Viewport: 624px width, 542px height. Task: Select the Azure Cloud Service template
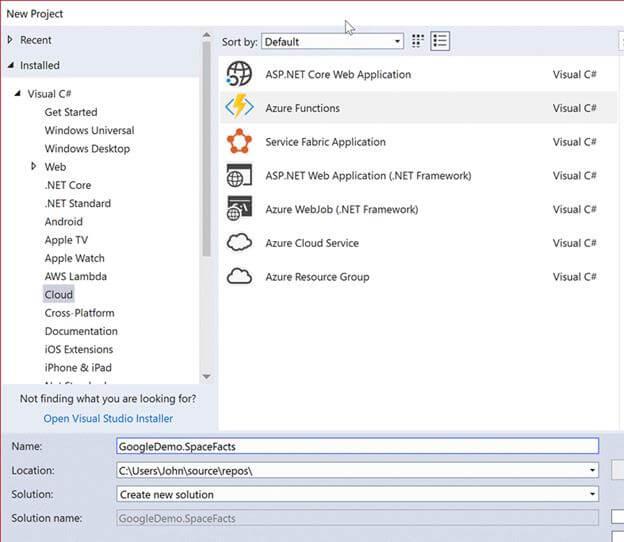point(418,243)
